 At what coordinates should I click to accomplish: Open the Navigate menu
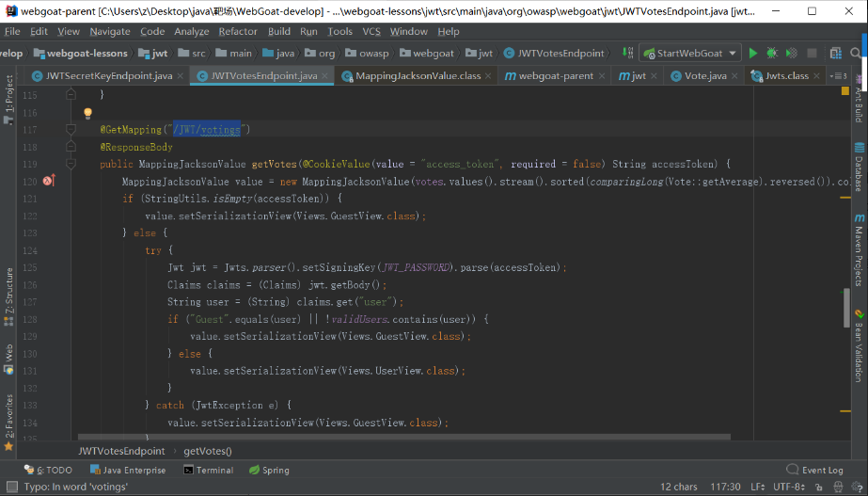(110, 32)
